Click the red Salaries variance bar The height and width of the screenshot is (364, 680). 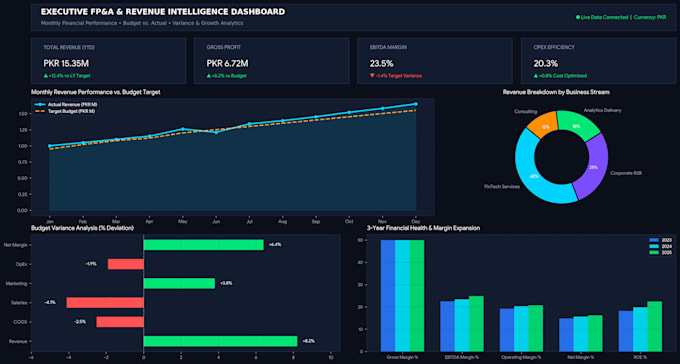(x=105, y=302)
